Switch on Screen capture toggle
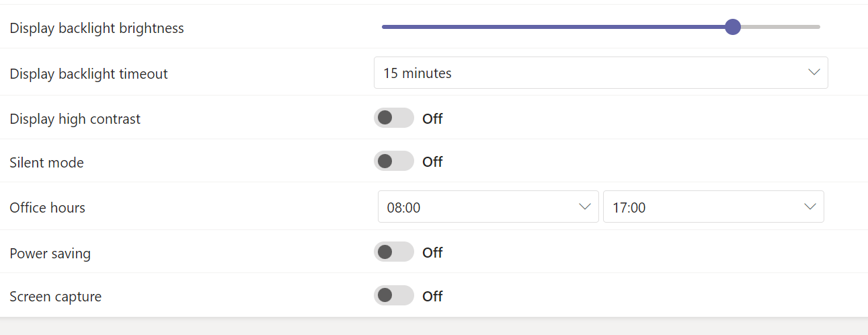Image resolution: width=868 pixels, height=335 pixels. pyautogui.click(x=393, y=296)
